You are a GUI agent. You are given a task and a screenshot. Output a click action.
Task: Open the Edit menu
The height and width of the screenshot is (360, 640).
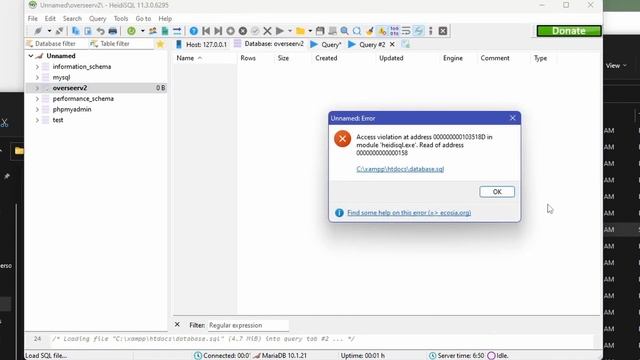pos(50,18)
